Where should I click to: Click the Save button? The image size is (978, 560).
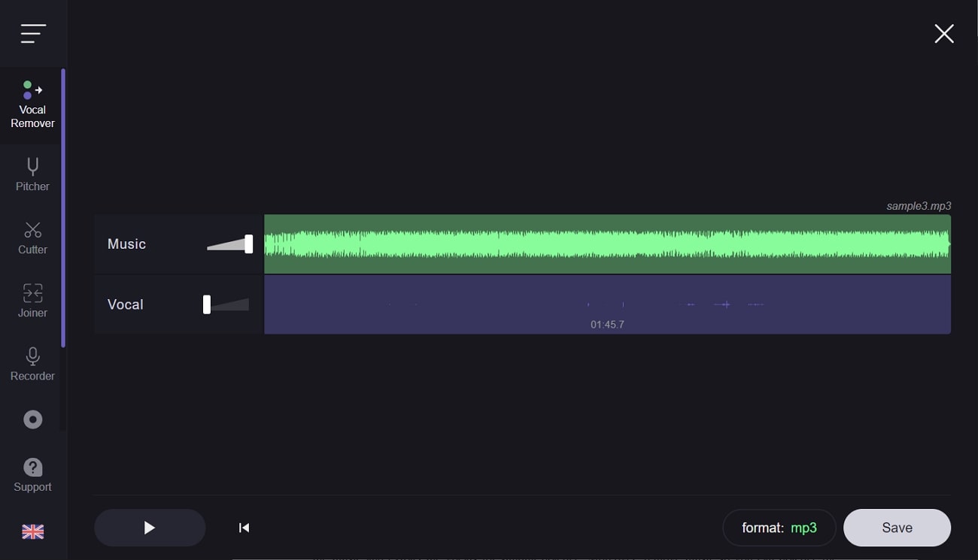(x=897, y=528)
